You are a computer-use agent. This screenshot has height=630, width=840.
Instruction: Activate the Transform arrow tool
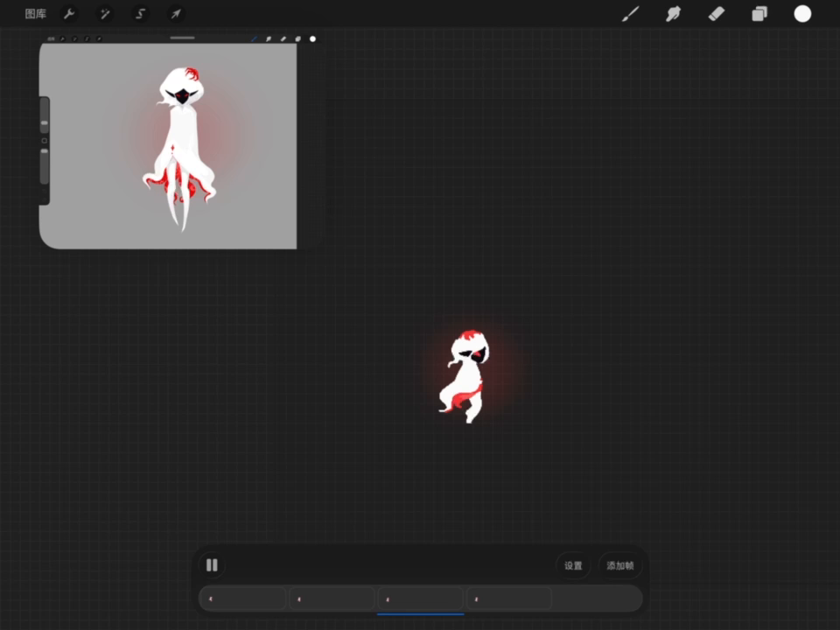tap(175, 14)
